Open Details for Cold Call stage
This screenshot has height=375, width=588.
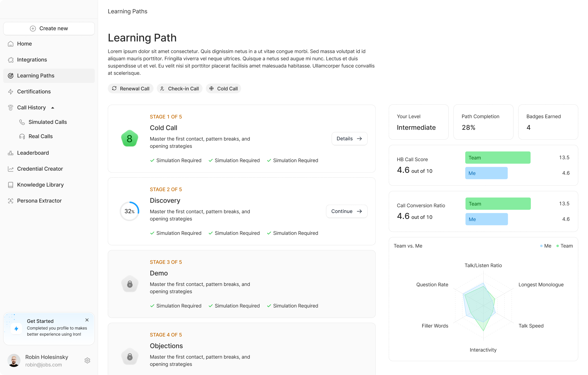tap(349, 139)
